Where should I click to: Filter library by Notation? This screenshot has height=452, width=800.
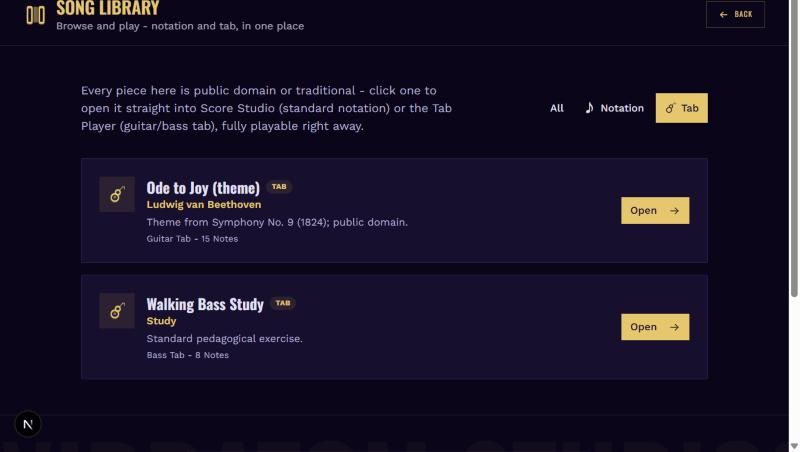pos(614,108)
